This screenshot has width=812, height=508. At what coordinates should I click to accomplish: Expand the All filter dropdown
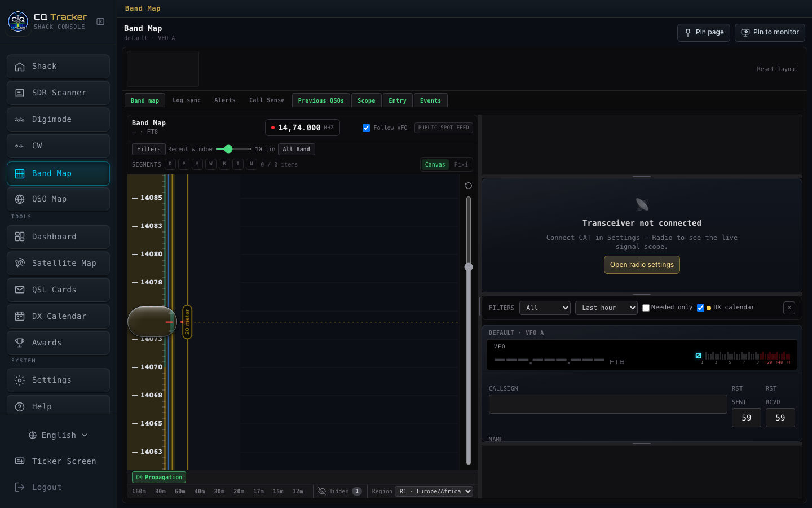pos(545,308)
